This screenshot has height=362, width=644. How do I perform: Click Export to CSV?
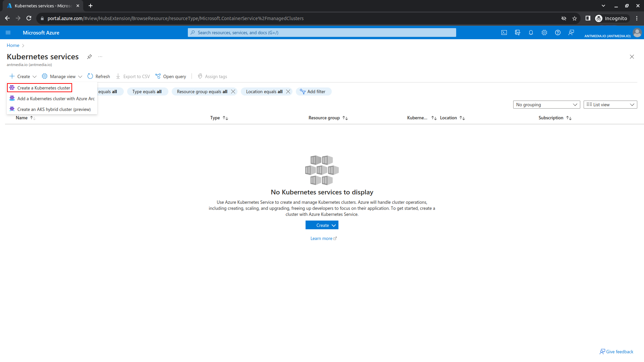point(133,76)
